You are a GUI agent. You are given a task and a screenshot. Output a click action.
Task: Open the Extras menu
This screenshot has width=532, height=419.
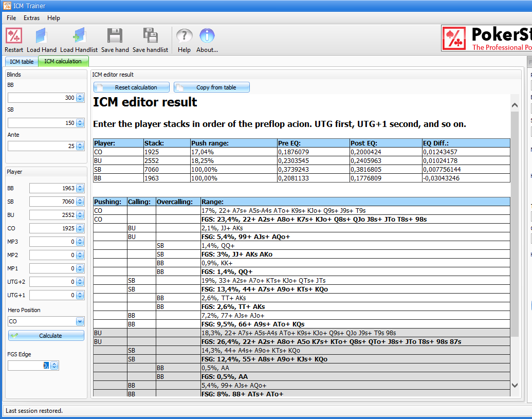coord(31,18)
